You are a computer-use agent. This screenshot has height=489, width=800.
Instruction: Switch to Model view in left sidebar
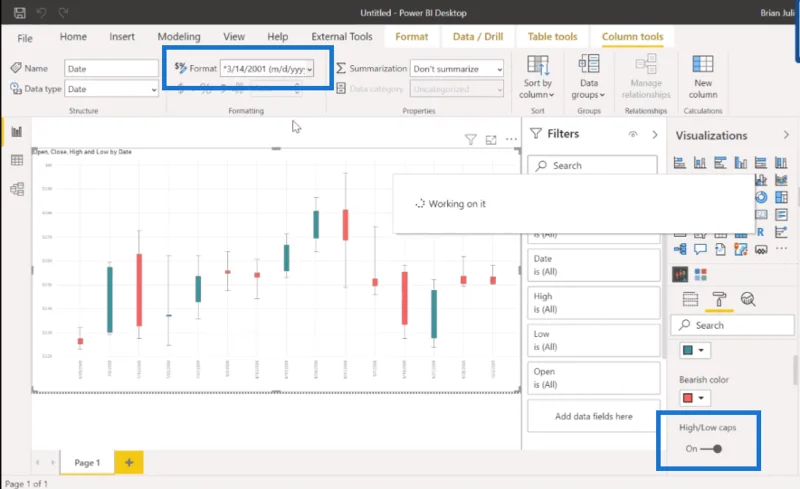17,189
